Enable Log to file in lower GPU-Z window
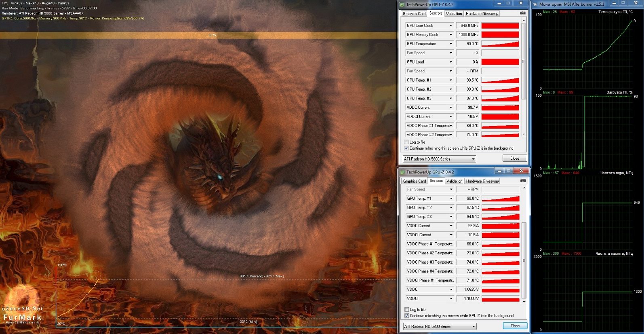Screen dimensions: 644x334 [407, 310]
